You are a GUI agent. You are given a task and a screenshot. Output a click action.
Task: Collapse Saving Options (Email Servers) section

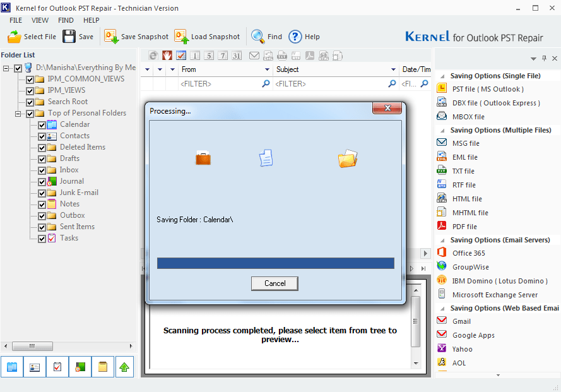[442, 241]
